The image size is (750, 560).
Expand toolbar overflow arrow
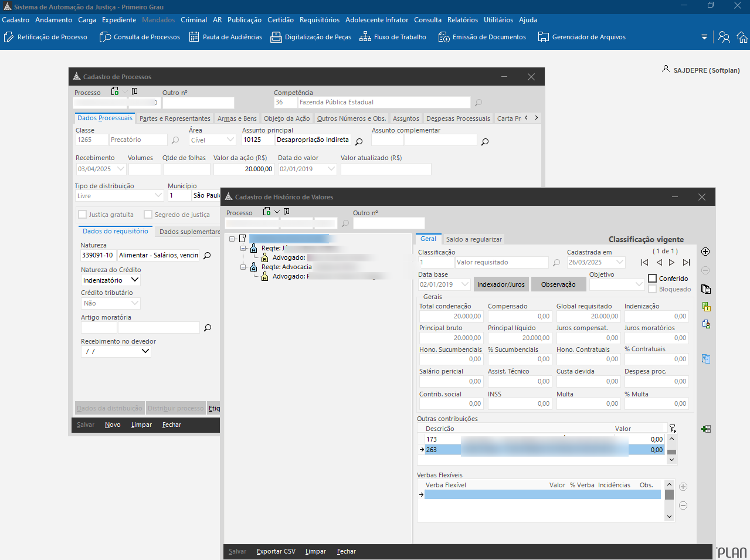704,37
